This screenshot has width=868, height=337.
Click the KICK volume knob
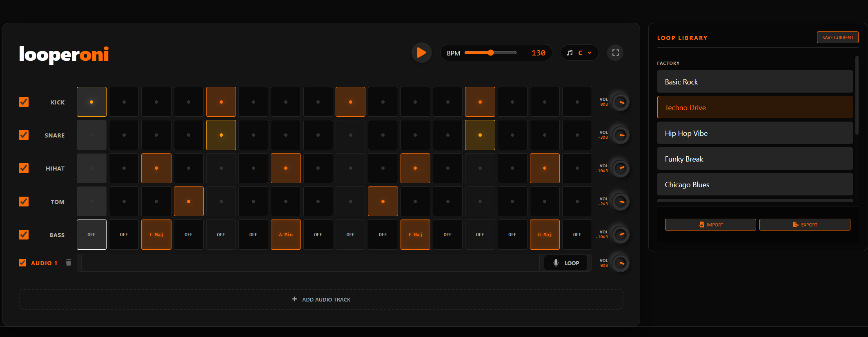[x=620, y=102]
